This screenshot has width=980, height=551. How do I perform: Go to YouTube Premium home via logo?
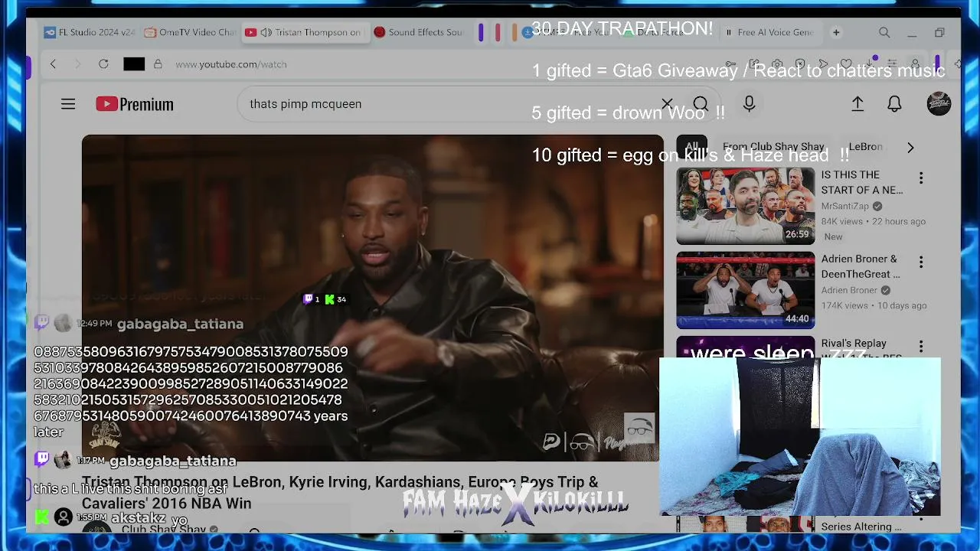pyautogui.click(x=135, y=104)
